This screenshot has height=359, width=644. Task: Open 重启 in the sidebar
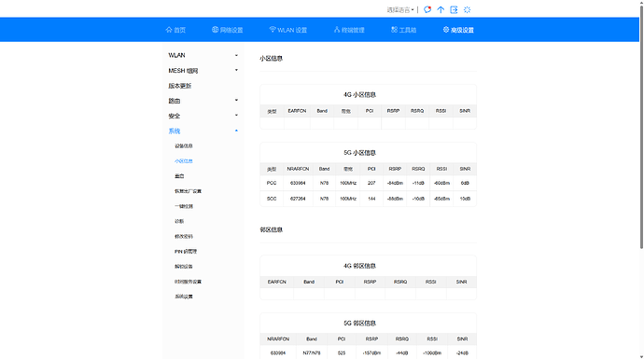tap(179, 176)
